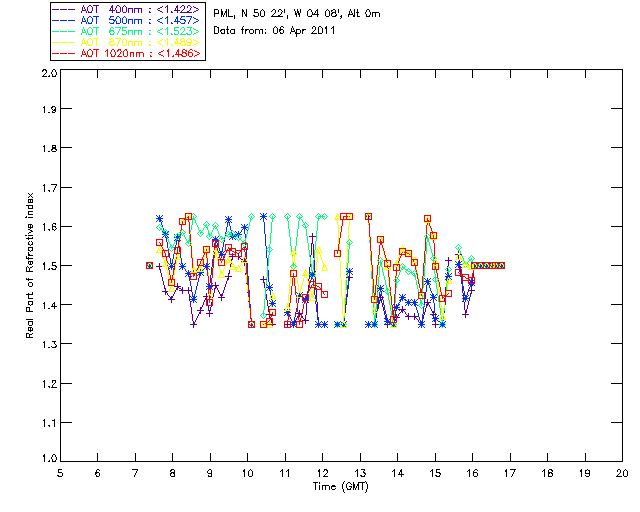Click the hour 20 label on x-axis
Screen dimensions: 640x512
coord(622,473)
